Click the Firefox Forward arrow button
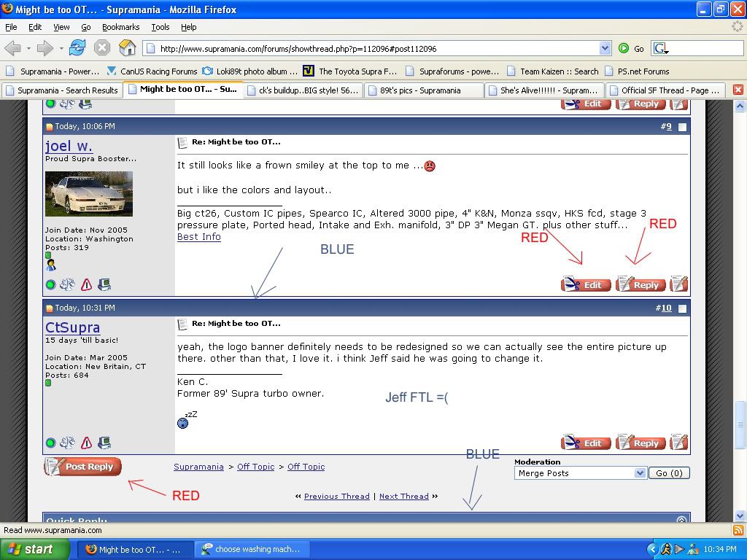The image size is (747, 560). [x=44, y=48]
